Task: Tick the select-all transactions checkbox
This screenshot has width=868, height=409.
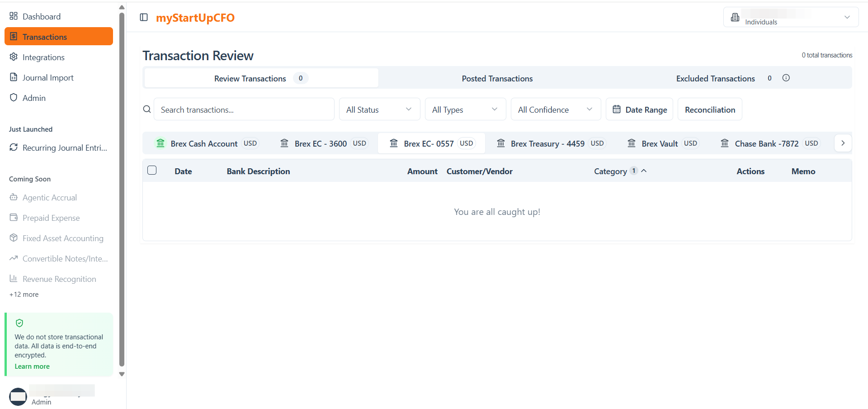Action: [x=152, y=170]
